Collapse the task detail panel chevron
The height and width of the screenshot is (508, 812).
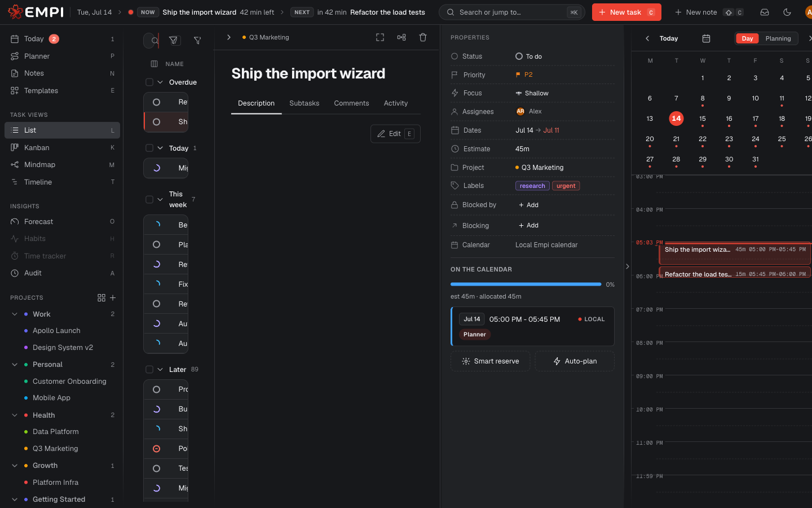tap(228, 37)
